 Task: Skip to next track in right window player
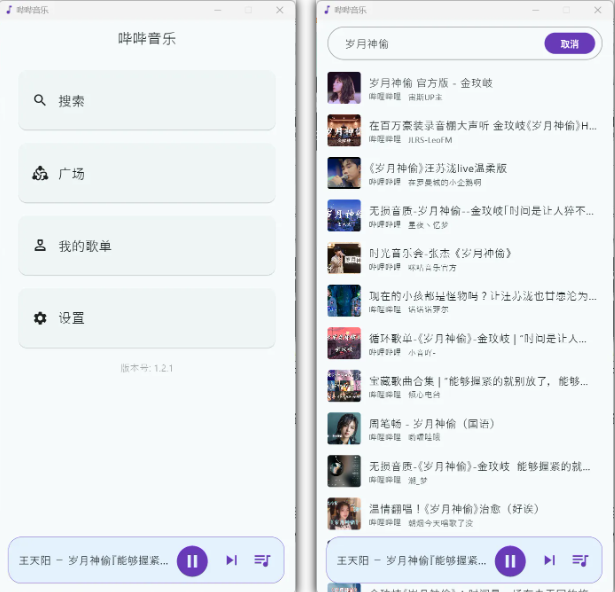point(550,560)
